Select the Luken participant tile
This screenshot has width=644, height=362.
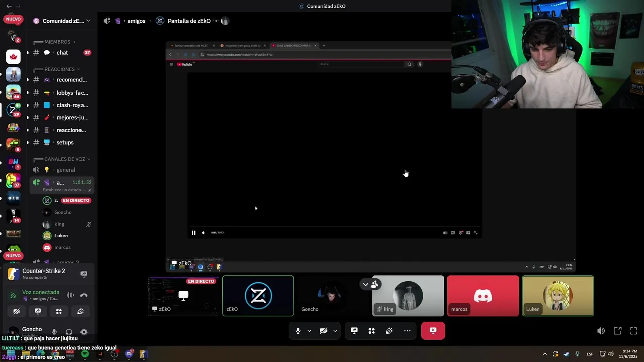(558, 296)
